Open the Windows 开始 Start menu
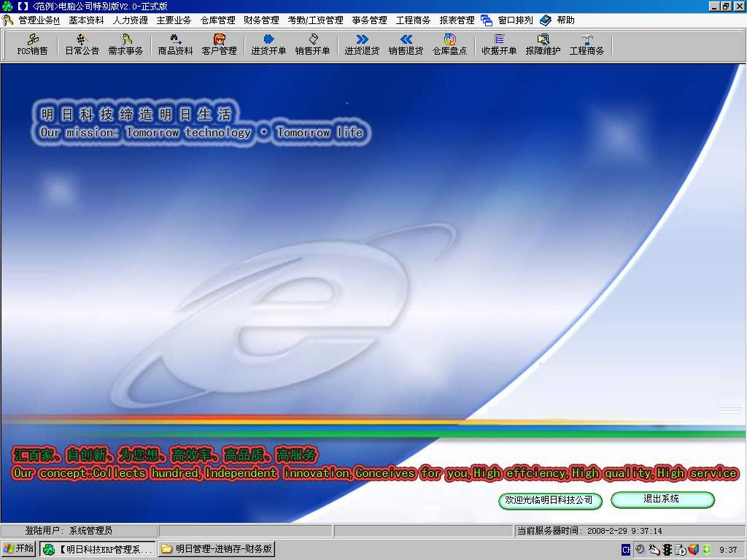 (18, 549)
